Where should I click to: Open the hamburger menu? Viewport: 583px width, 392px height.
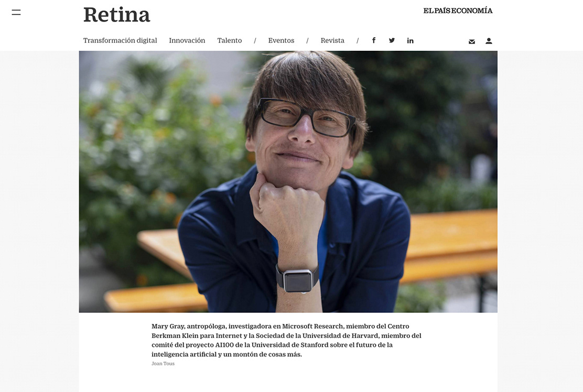(16, 12)
